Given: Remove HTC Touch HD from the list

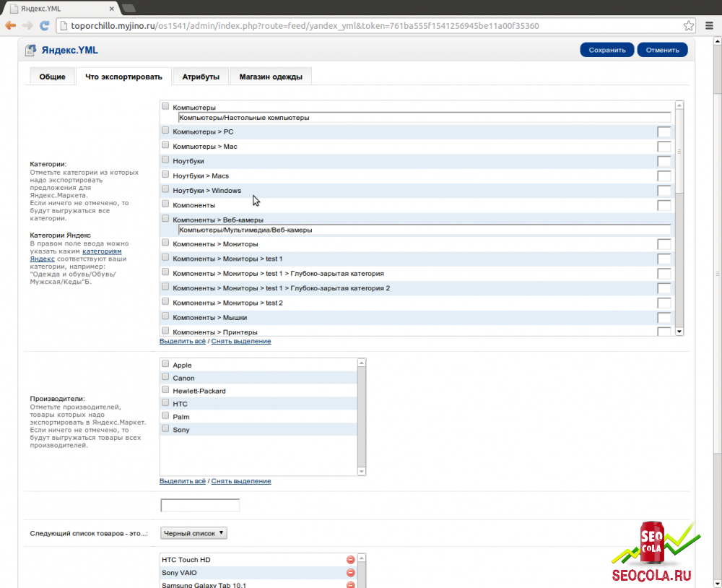Looking at the screenshot, I should click(350, 559).
